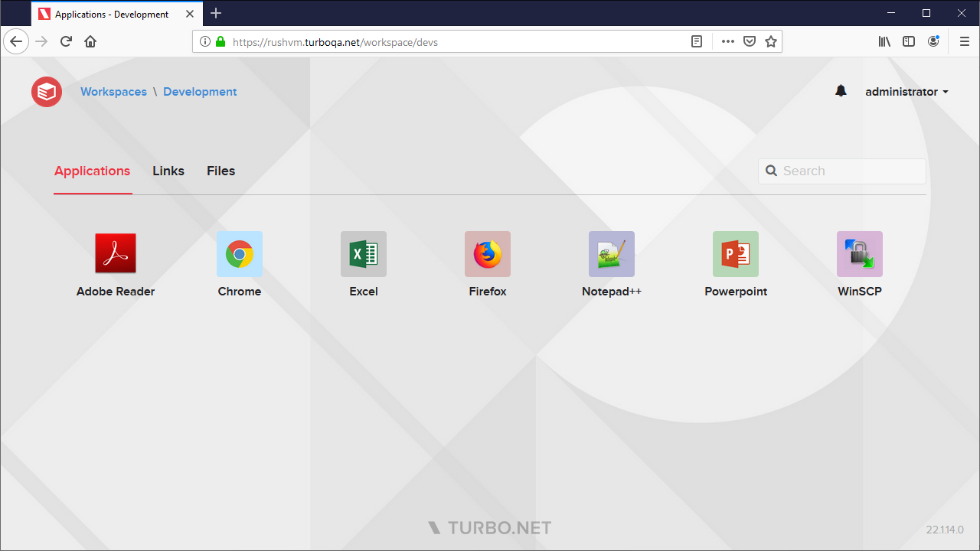Click the Turbo.net logo icon

click(46, 91)
